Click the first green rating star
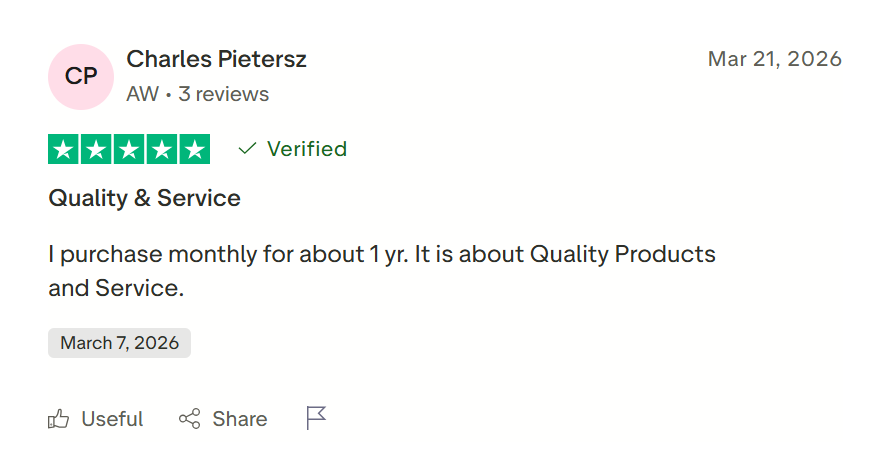The image size is (894, 457). [64, 149]
